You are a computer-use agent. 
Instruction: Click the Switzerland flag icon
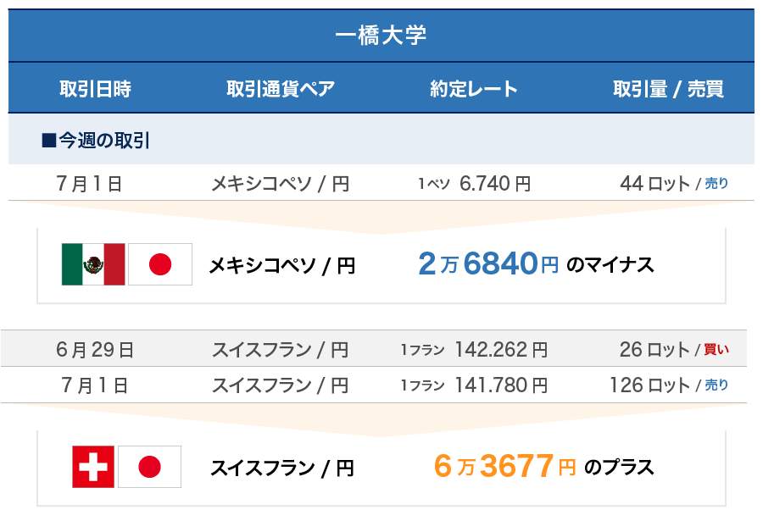(x=93, y=467)
